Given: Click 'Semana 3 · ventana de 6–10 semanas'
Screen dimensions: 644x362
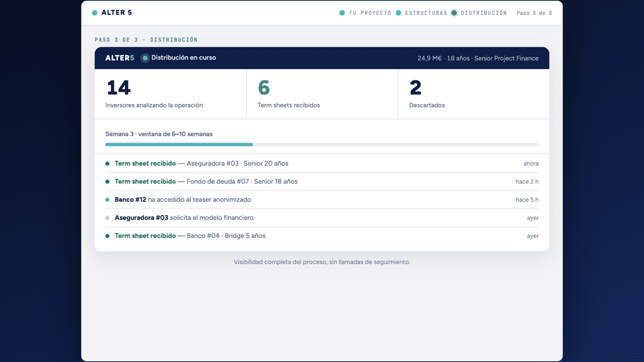Looking at the screenshot, I should click(159, 134).
